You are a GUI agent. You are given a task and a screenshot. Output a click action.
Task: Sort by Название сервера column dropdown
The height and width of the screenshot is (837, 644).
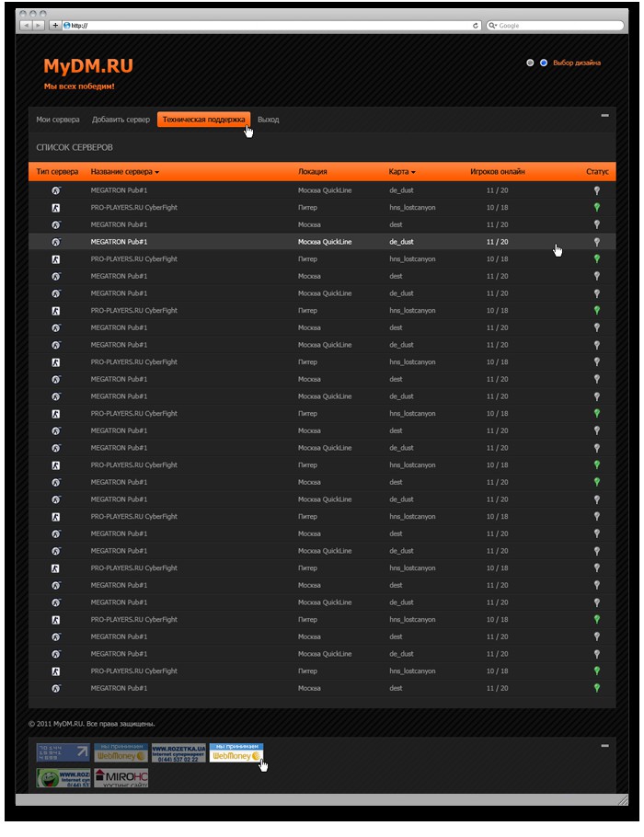click(125, 172)
